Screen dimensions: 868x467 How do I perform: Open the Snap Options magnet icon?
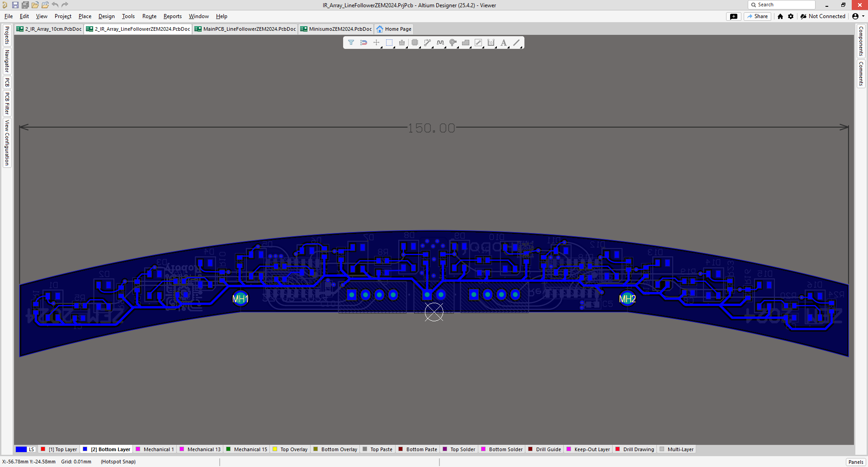(x=363, y=43)
